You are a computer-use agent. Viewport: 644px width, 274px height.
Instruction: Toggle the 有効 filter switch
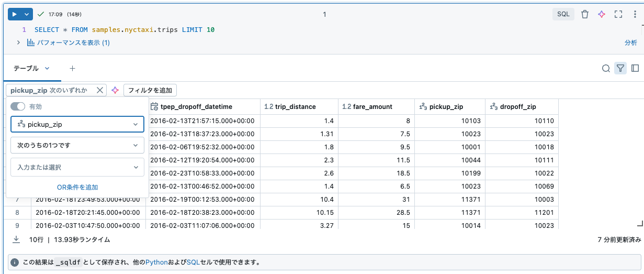[18, 106]
